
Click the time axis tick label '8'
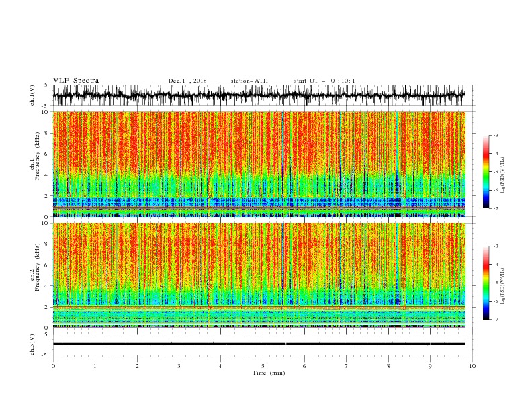pyautogui.click(x=388, y=366)
